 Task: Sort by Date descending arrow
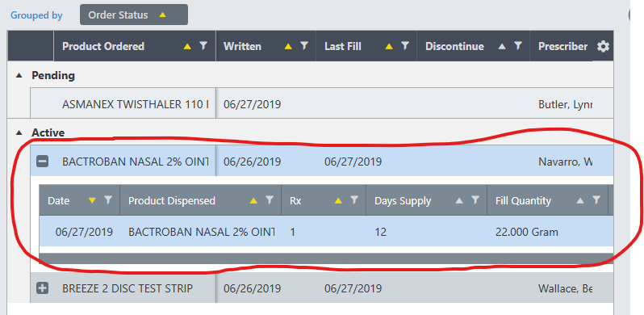(x=92, y=200)
